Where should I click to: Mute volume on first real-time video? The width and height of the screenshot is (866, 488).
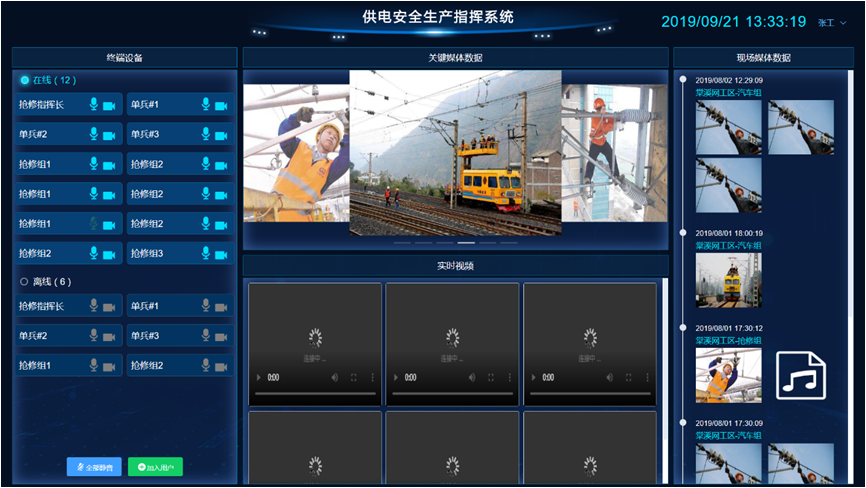click(334, 378)
